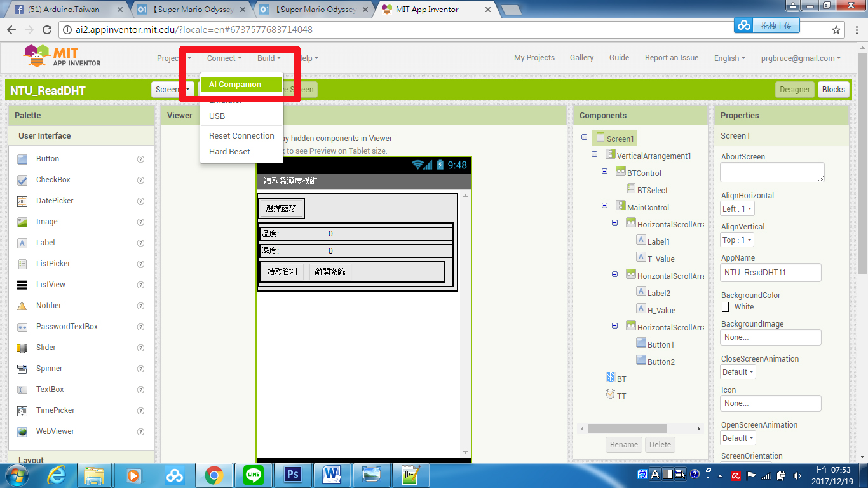Click the TextBox palette icon
This screenshot has width=868, height=488.
click(22, 390)
